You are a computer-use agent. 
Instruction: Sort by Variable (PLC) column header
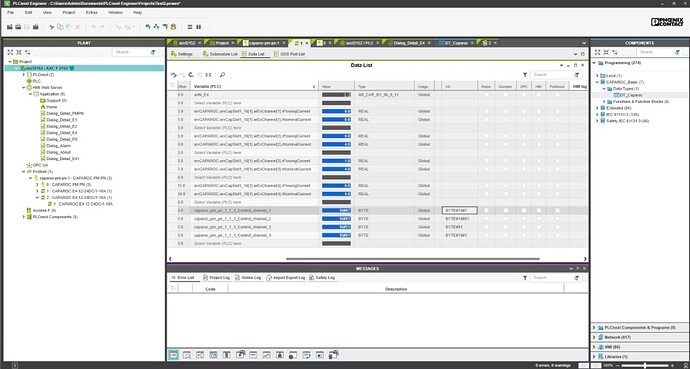[254, 87]
